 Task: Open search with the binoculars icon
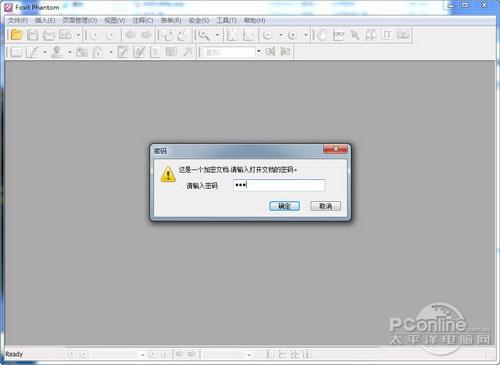pyautogui.click(x=371, y=35)
